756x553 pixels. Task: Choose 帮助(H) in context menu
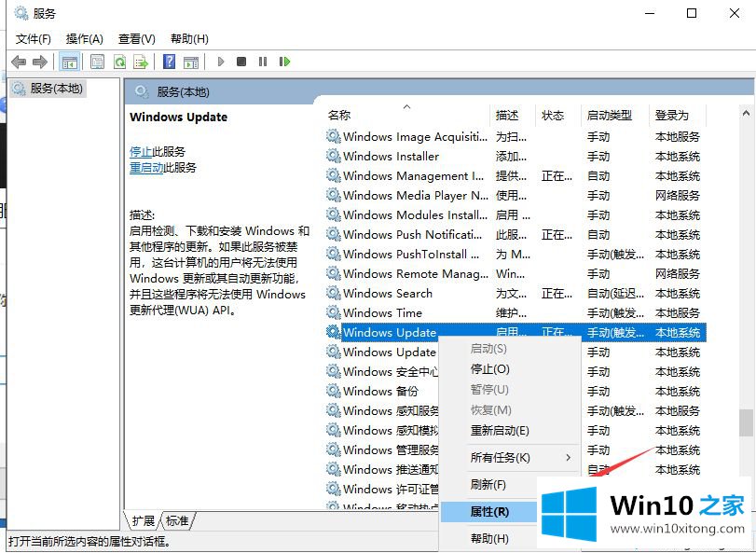pos(489,538)
